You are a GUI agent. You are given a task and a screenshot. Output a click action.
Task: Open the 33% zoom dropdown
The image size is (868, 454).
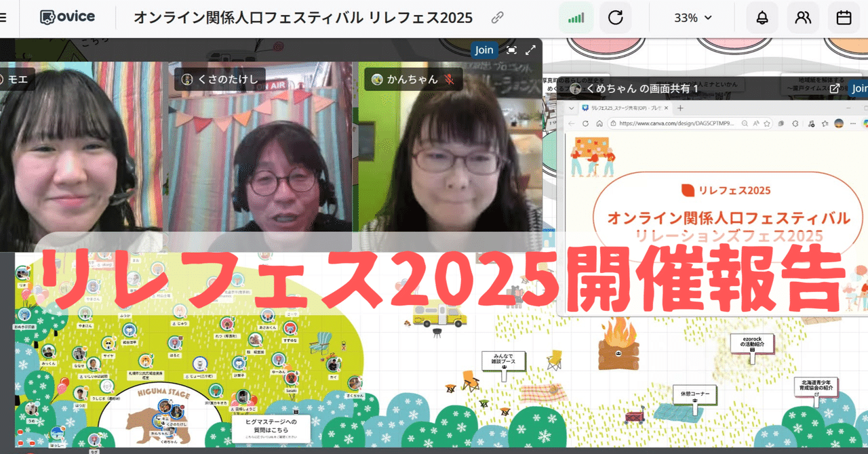click(690, 18)
